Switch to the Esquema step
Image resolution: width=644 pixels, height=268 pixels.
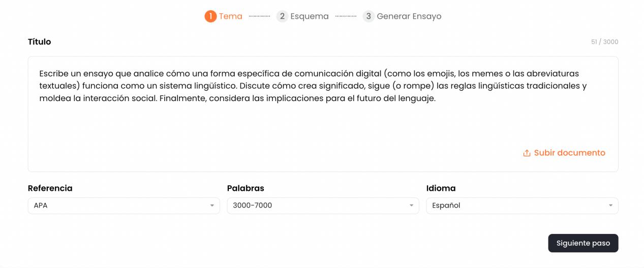(x=310, y=16)
